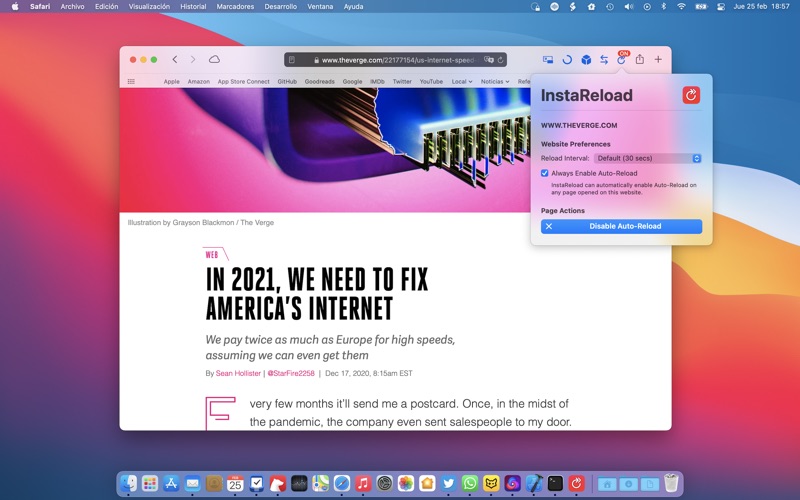This screenshot has height=500, width=800.
Task: Open the Safari Share button
Action: pyautogui.click(x=640, y=59)
